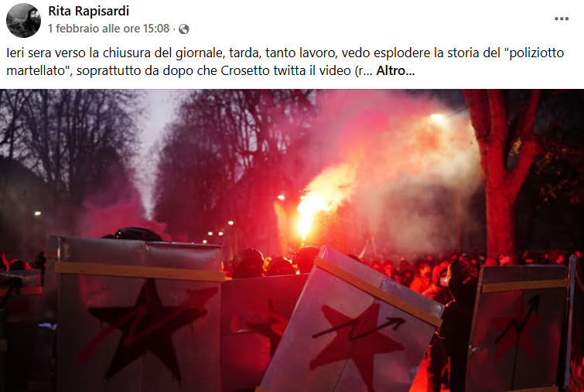The height and width of the screenshot is (392, 584).
Task: Open Rita Rapisardi's profile picture
Action: (23, 20)
